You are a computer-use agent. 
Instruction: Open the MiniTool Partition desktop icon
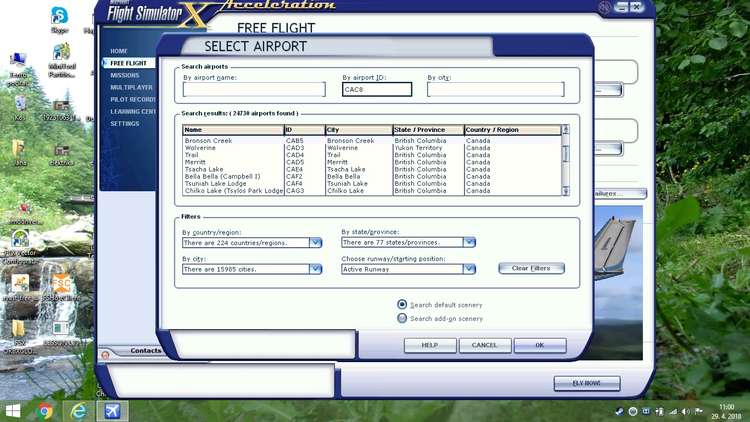point(62,60)
